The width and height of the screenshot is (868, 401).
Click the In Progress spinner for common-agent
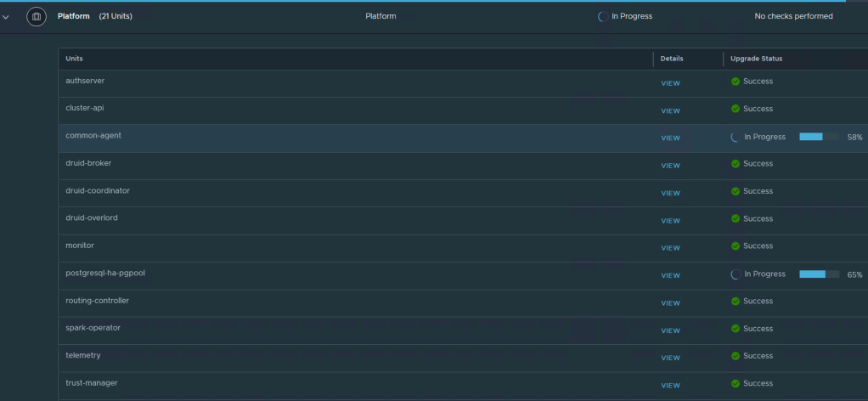click(x=736, y=137)
